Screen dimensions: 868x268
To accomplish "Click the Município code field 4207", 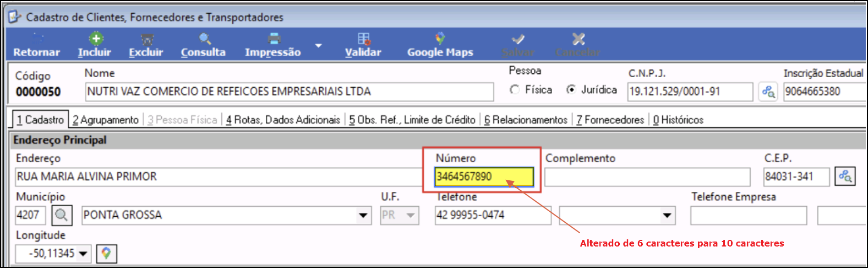I will [x=30, y=215].
